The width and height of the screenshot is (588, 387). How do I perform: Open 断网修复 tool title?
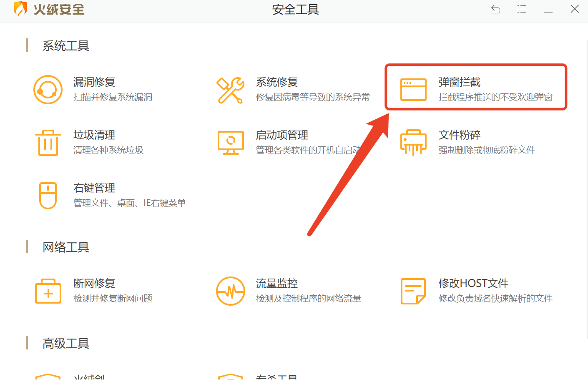94,284
